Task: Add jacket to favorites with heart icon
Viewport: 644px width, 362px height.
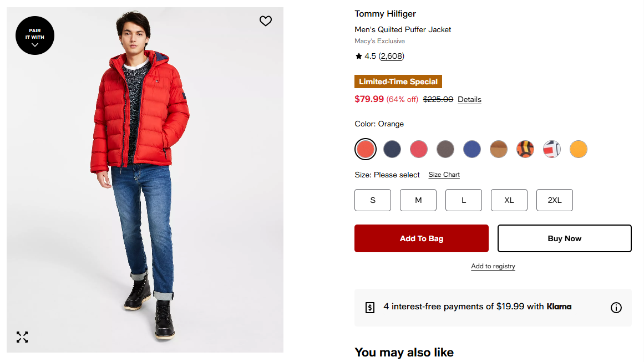Action: (266, 21)
